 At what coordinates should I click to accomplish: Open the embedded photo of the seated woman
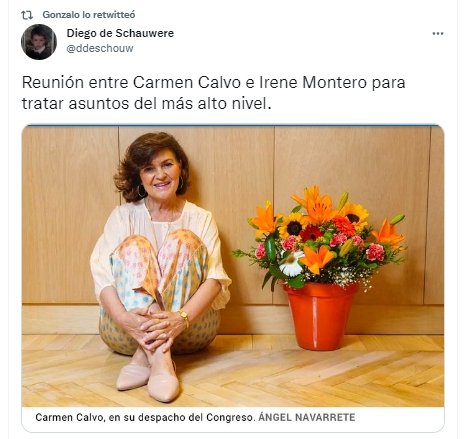[233, 266]
